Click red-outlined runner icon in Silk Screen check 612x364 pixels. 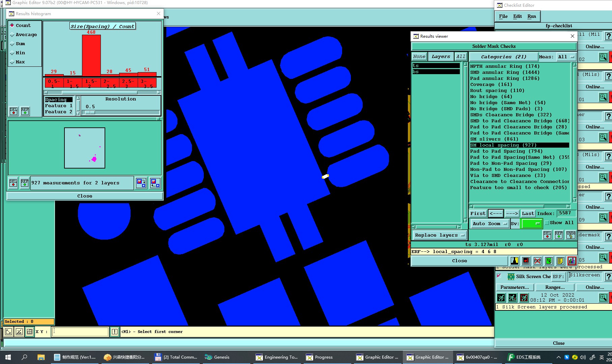tap(524, 298)
